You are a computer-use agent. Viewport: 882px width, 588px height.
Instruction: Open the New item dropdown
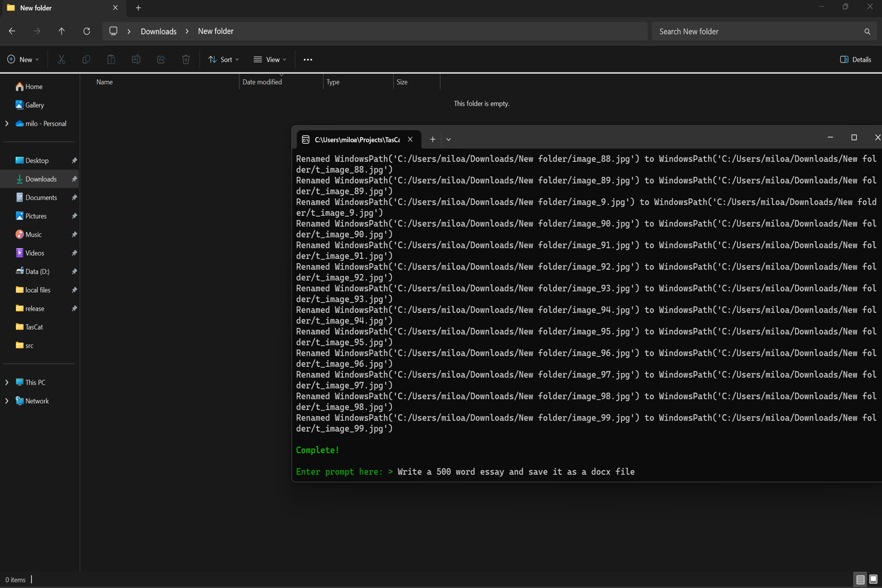pos(23,59)
